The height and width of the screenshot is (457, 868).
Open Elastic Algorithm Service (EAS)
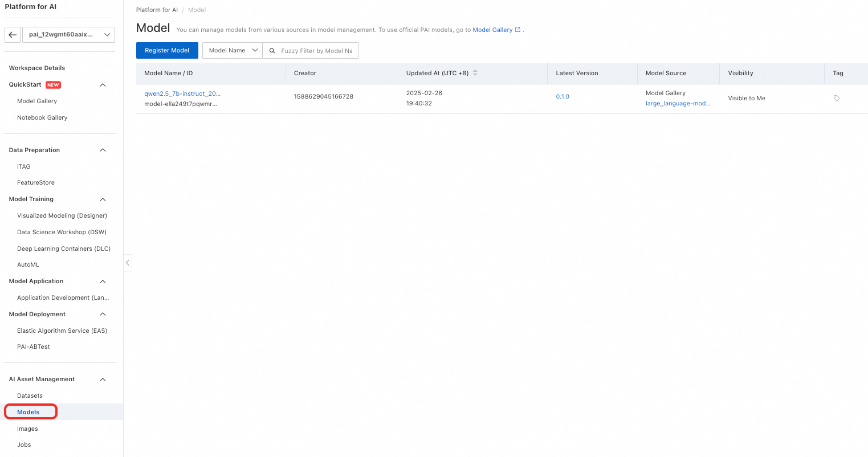click(x=62, y=330)
